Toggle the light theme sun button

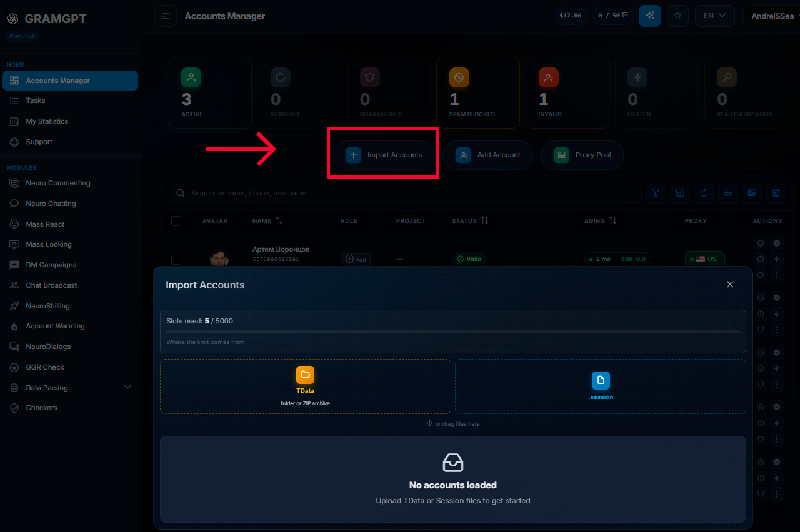point(677,16)
